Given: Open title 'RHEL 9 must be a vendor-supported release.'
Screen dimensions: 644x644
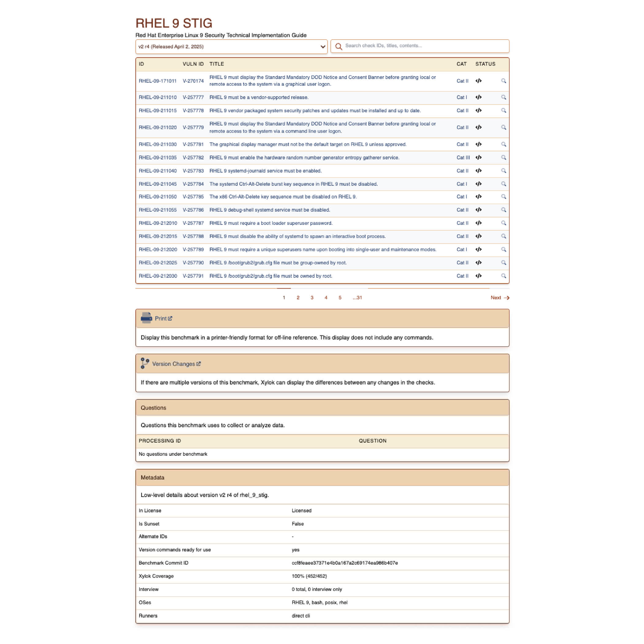Looking at the screenshot, I should (259, 97).
